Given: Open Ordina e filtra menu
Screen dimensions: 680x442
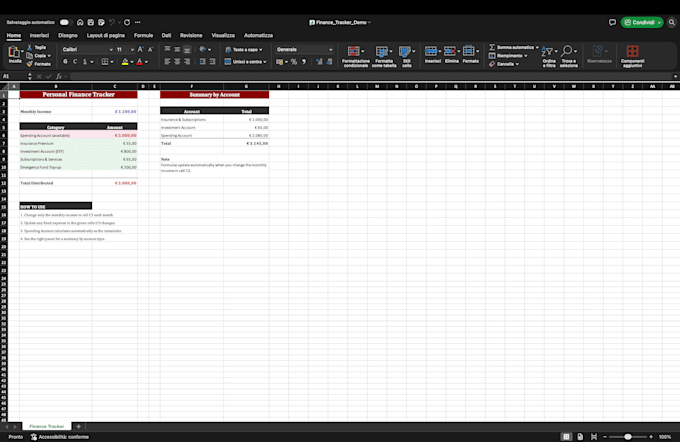Looking at the screenshot, I should tap(549, 56).
